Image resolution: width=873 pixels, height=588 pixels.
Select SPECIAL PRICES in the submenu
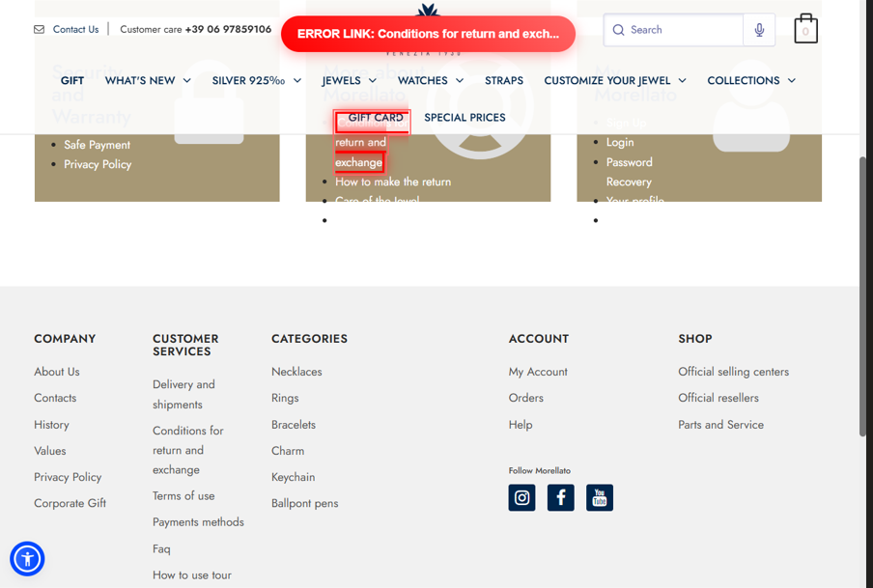click(x=465, y=117)
